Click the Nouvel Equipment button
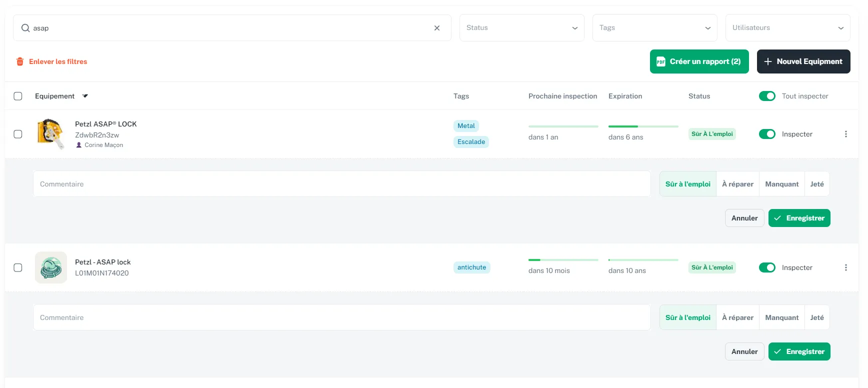Screen dimensions: 868x388 click(803, 61)
